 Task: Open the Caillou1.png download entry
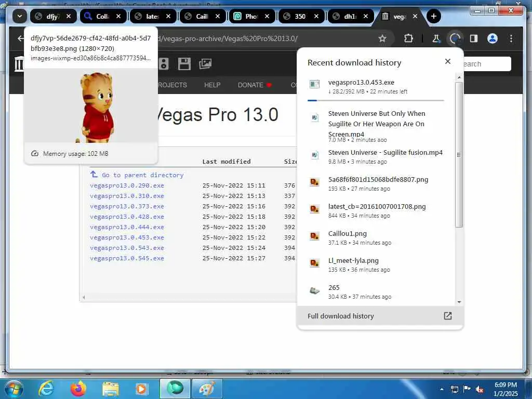[x=376, y=237]
